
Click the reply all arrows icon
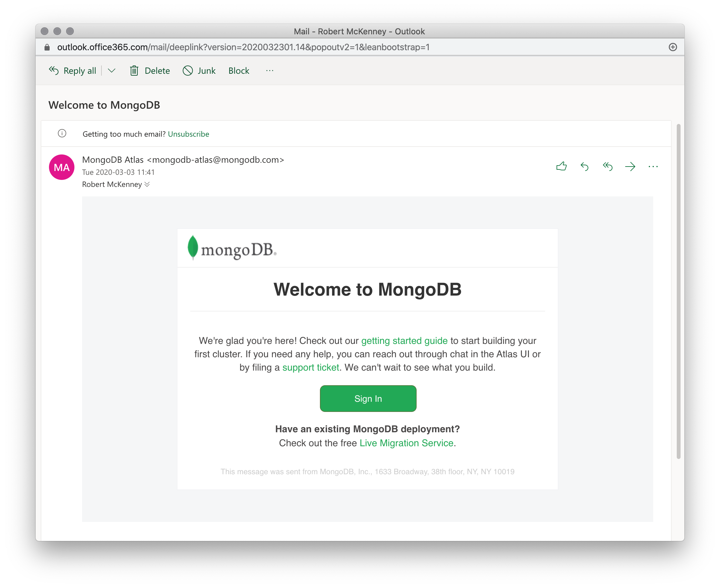tap(607, 166)
